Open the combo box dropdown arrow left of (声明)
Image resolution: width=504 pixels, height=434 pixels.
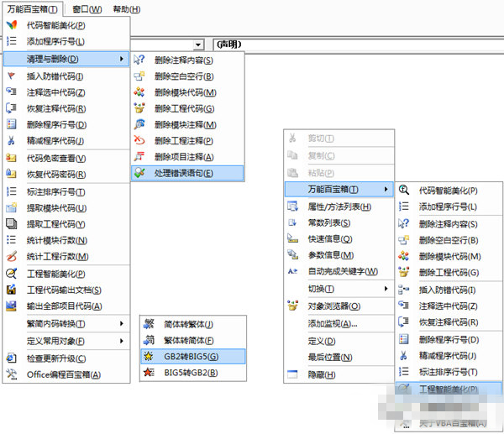click(198, 44)
